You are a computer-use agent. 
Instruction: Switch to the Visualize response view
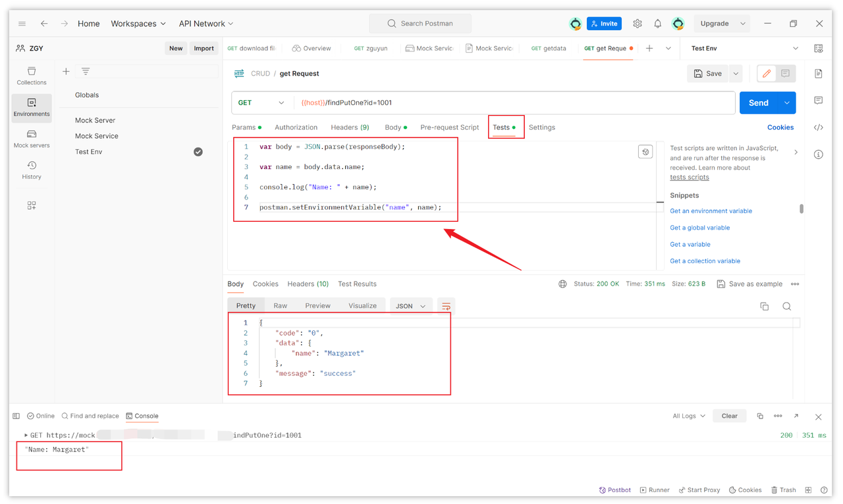point(362,306)
